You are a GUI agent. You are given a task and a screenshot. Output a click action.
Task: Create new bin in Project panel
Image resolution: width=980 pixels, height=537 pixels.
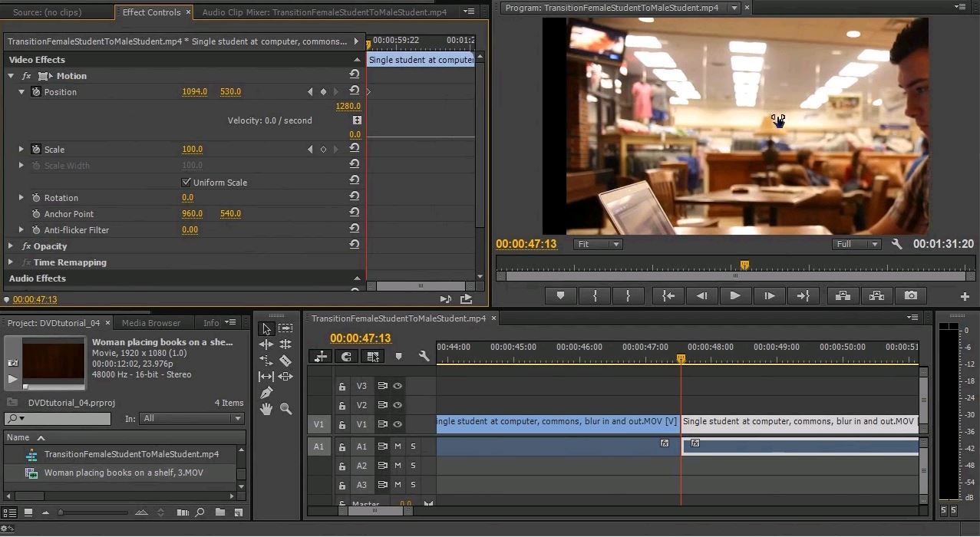pyautogui.click(x=220, y=512)
